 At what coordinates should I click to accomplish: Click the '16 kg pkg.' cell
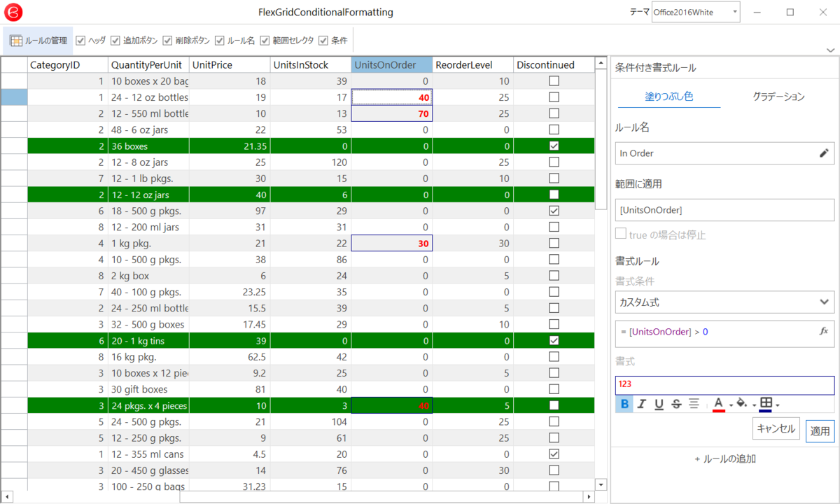pyautogui.click(x=148, y=356)
